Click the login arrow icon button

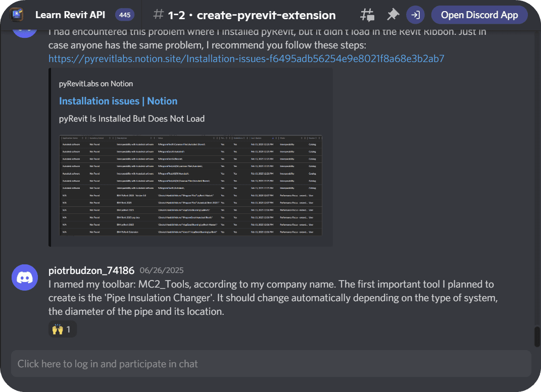point(415,15)
